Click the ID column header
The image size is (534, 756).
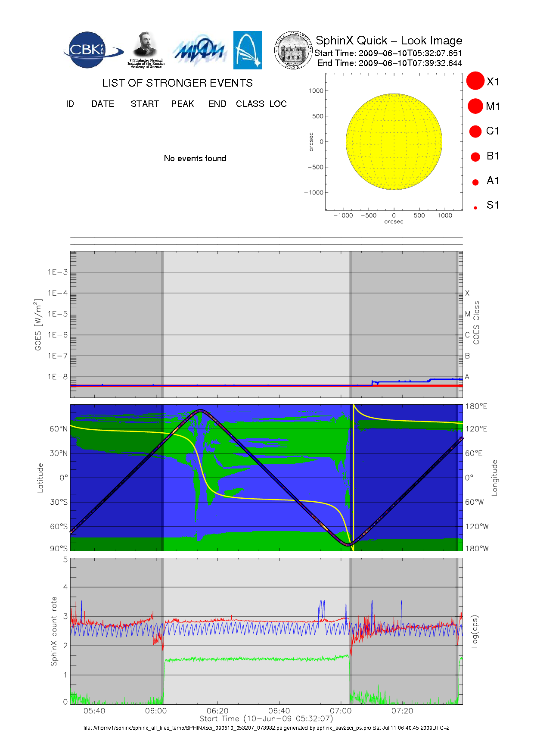70,104
